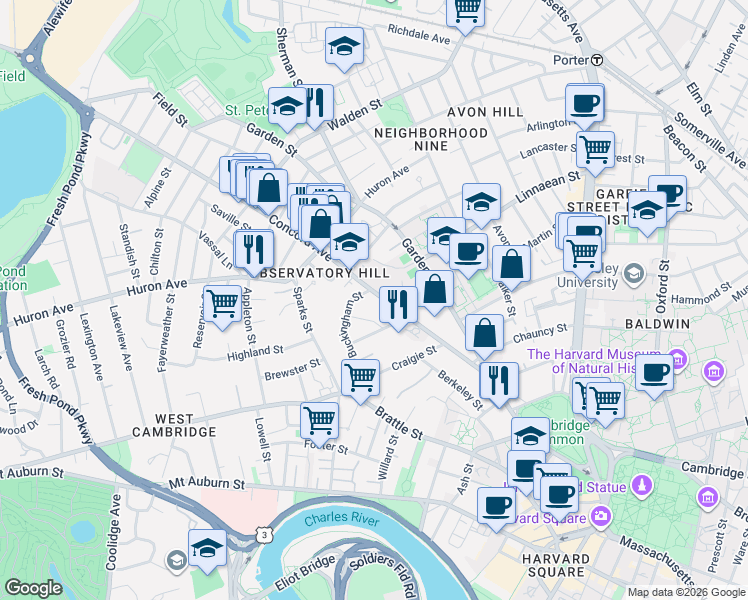Click the school marker above Observatory Hill label
Image resolution: width=748 pixels, height=600 pixels.
349,243
